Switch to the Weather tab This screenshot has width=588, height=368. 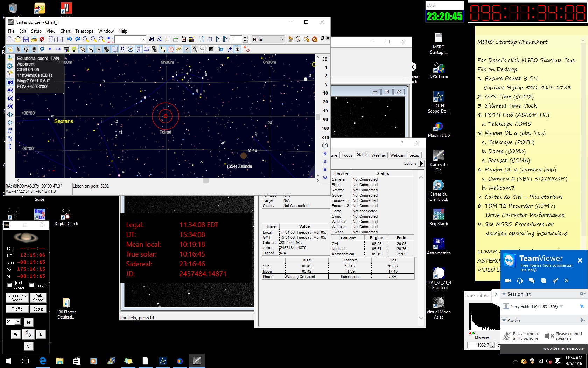pos(379,155)
